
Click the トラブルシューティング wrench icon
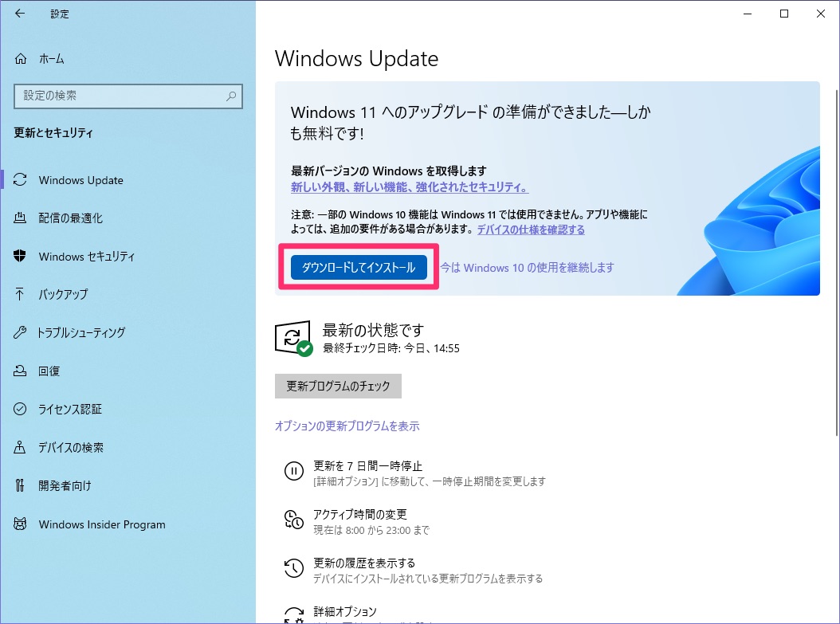pyautogui.click(x=20, y=332)
